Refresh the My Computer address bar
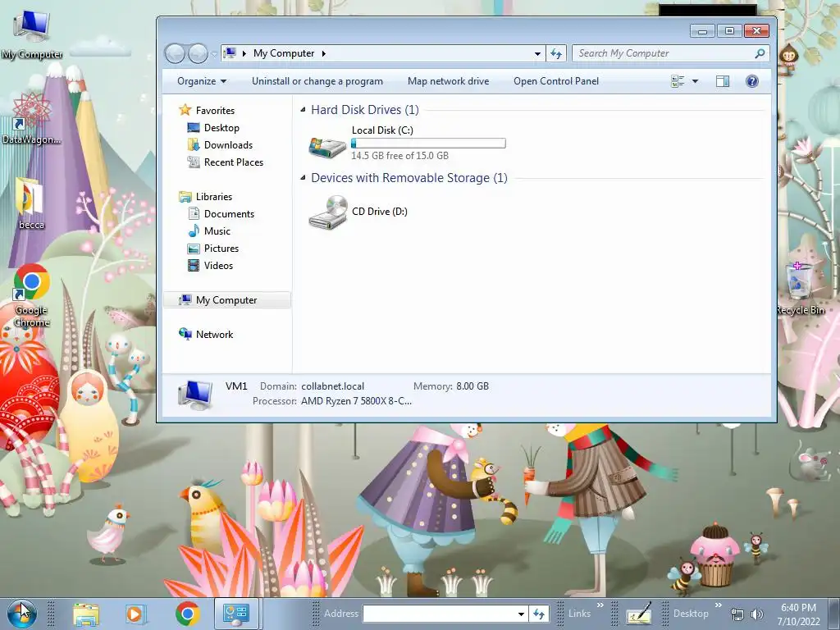This screenshot has width=840, height=630. pyautogui.click(x=556, y=53)
